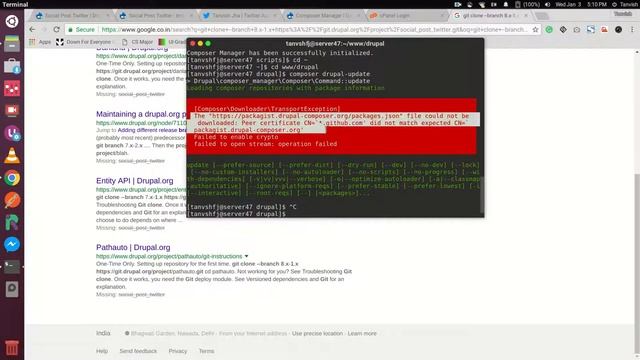Screen dimensions: 640x360
Task: Open the battery indicator showing 100%
Action: tap(527, 4)
